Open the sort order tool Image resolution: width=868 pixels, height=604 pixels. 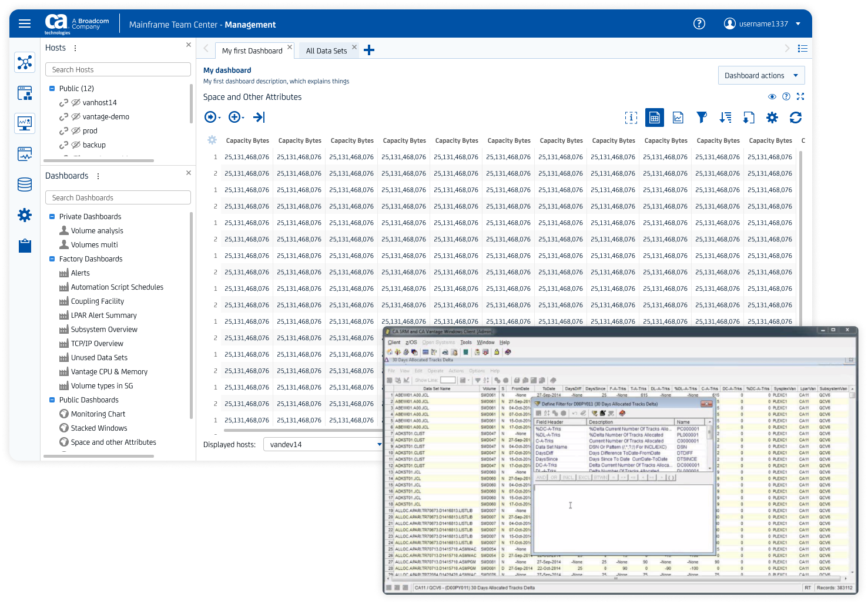coord(725,118)
